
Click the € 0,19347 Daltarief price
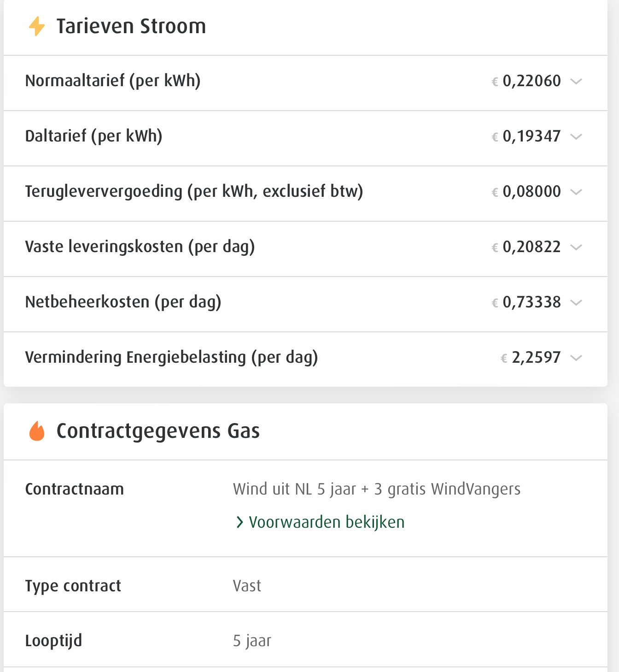[x=526, y=136]
